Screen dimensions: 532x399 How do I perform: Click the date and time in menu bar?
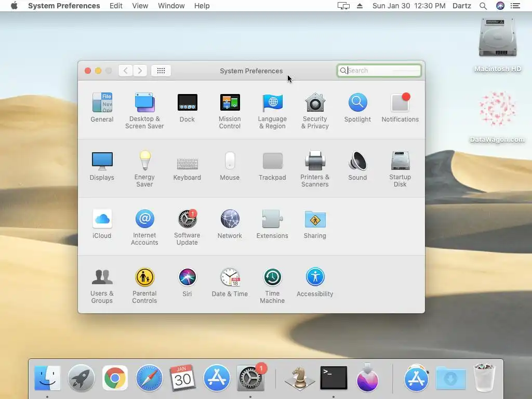(409, 6)
